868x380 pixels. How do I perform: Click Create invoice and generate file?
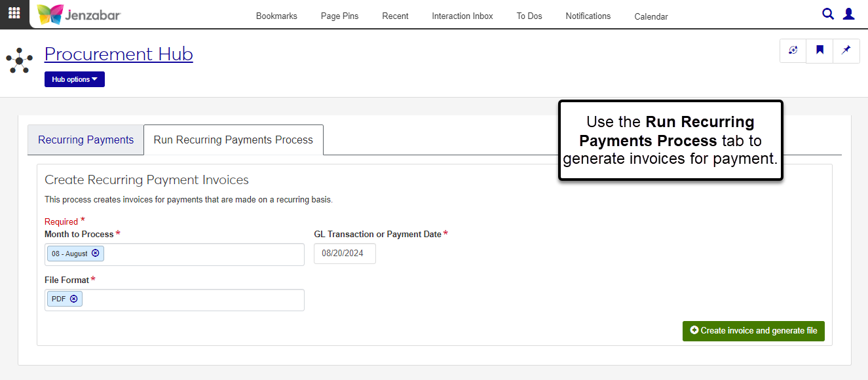[x=753, y=331]
